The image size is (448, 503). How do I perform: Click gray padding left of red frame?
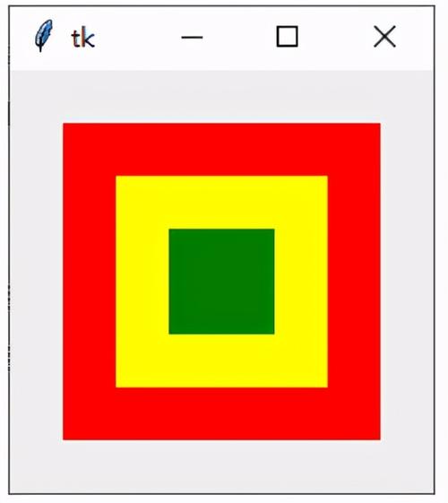pos(36,282)
